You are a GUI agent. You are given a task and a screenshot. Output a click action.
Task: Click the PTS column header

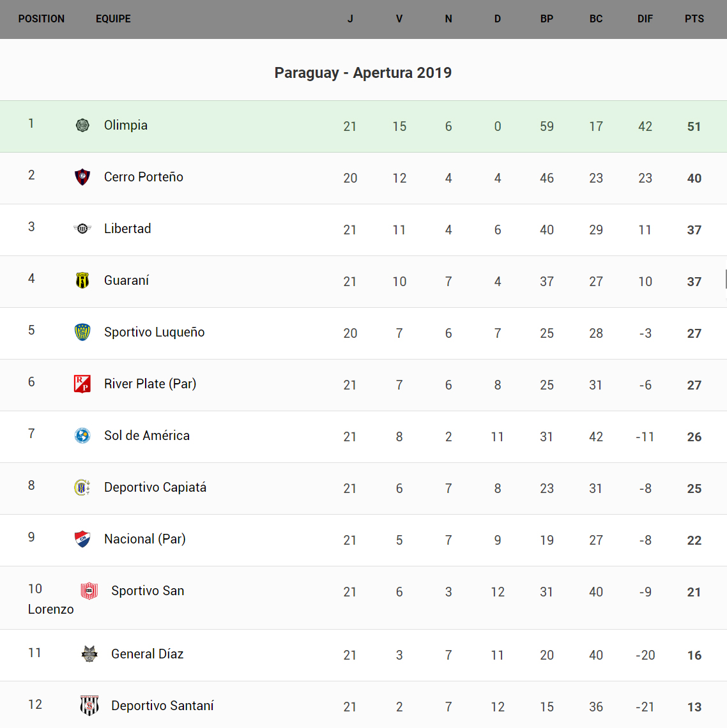(694, 19)
